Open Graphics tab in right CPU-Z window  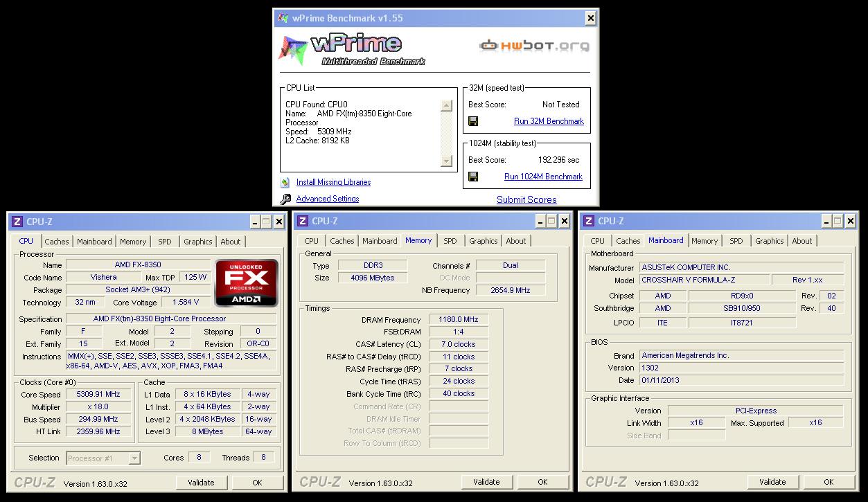(769, 241)
